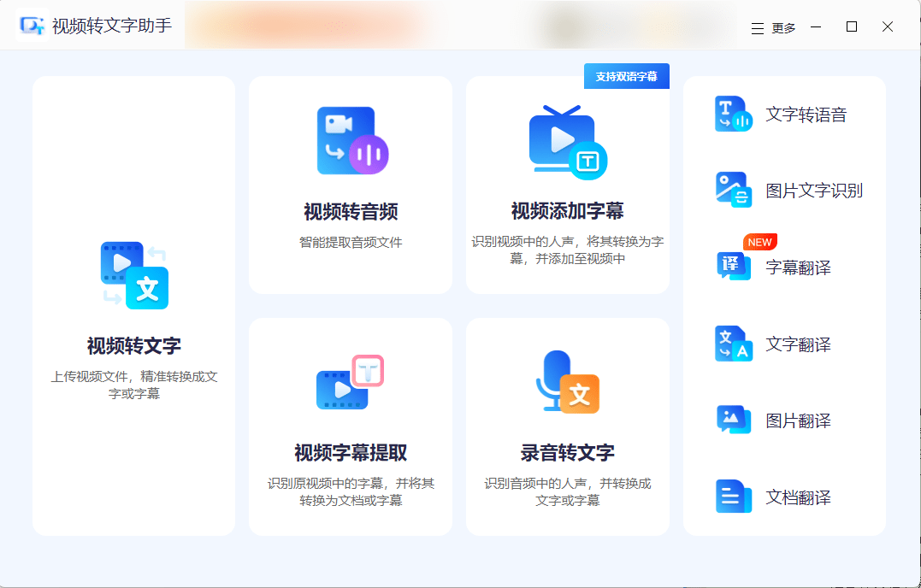Click the app logo in the title bar

(33, 26)
